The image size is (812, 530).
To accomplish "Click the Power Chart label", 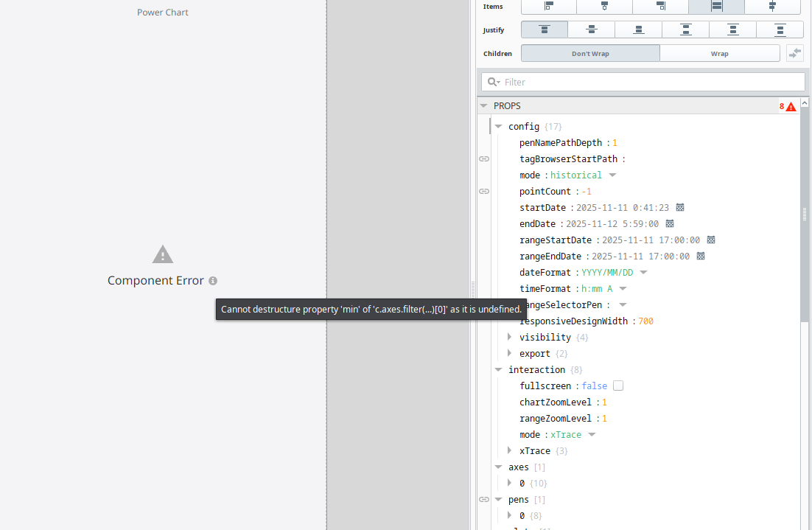I will pyautogui.click(x=163, y=13).
